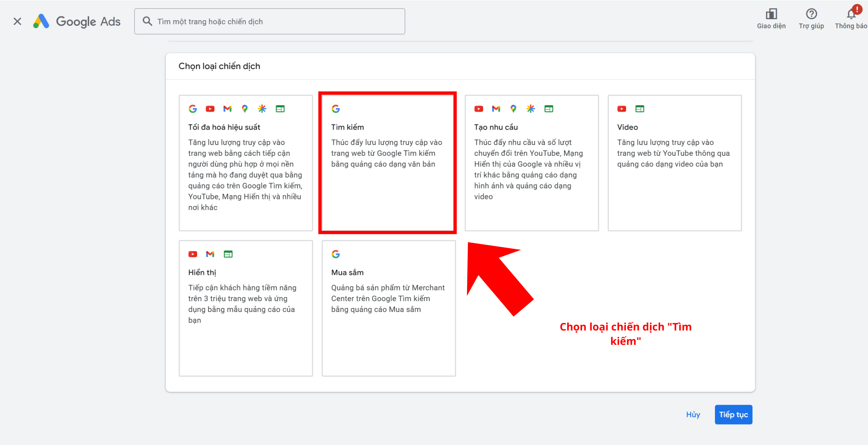Close the campaign creation with the X icon
This screenshot has height=445, width=868.
point(17,22)
